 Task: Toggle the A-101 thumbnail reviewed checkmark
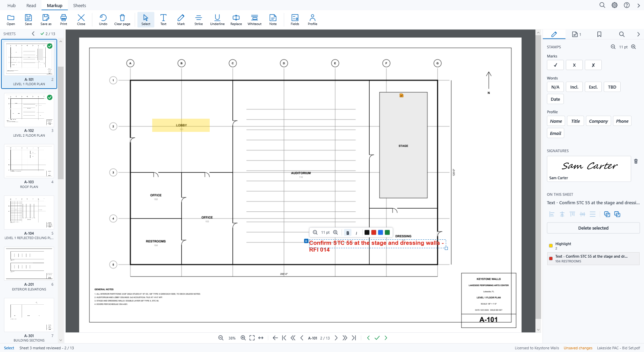[x=50, y=46]
